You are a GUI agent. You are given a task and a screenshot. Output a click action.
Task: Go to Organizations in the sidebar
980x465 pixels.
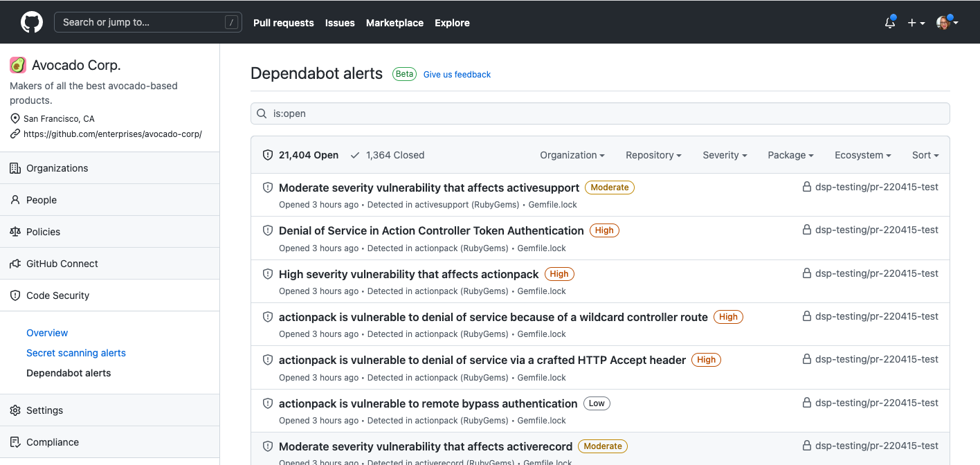click(x=109, y=168)
